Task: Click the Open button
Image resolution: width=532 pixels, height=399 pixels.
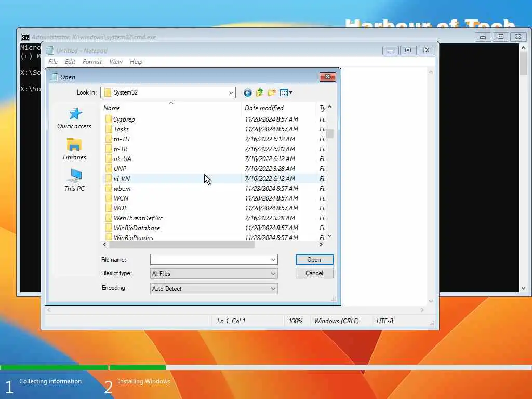Action: pos(314,260)
